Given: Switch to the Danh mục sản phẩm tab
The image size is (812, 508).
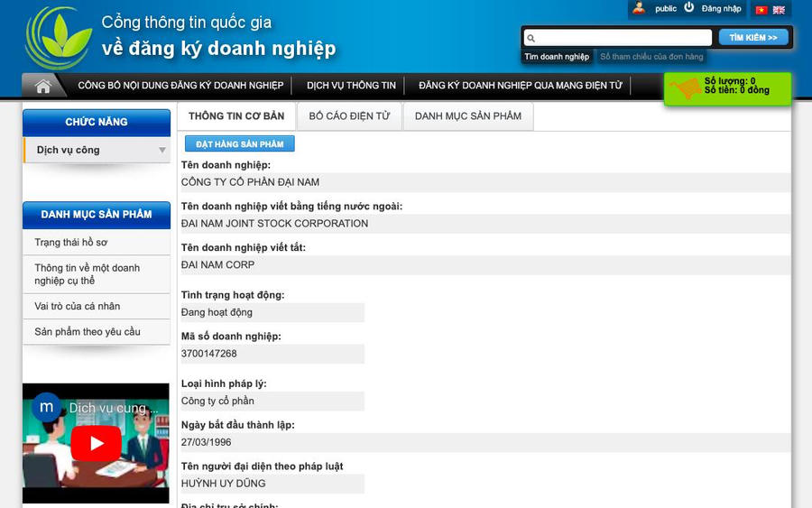Looking at the screenshot, I should pos(468,116).
